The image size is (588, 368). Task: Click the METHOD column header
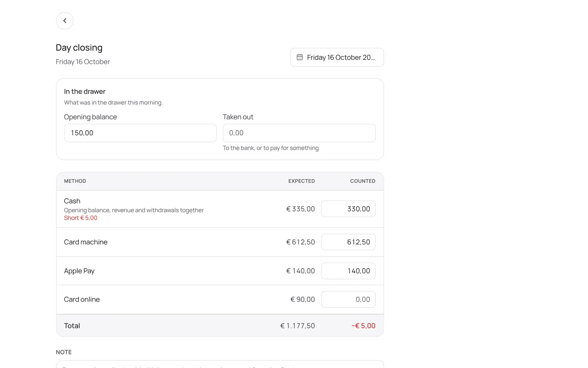tap(75, 181)
